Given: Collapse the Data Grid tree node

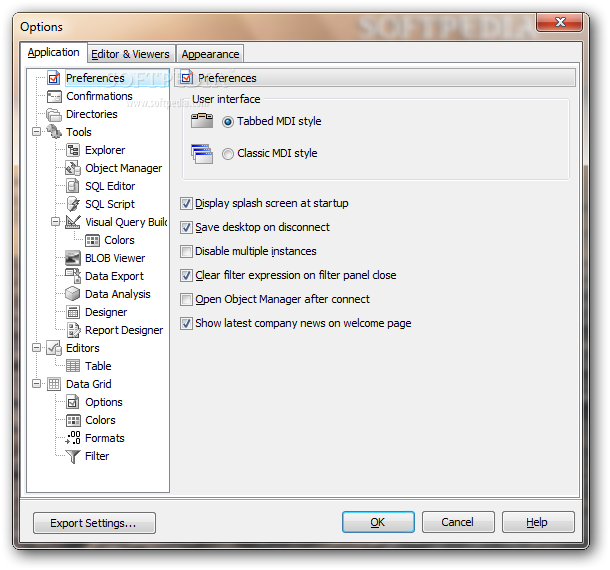Looking at the screenshot, I should tap(37, 384).
